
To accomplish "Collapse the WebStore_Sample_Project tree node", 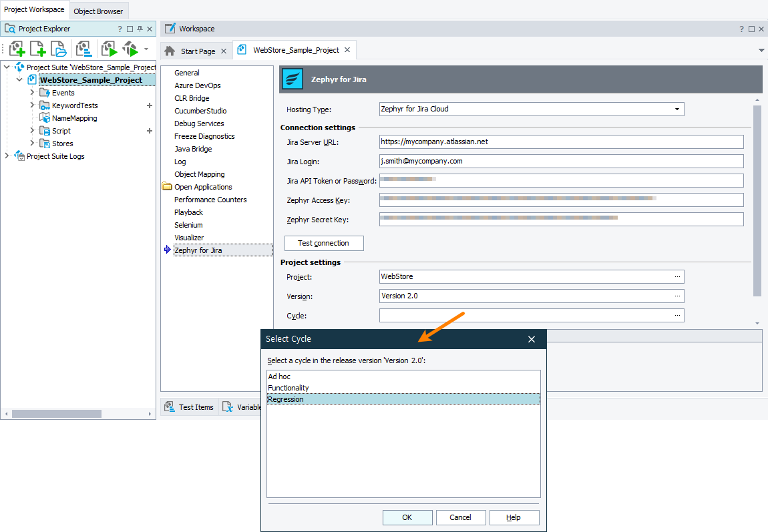I will coord(19,79).
